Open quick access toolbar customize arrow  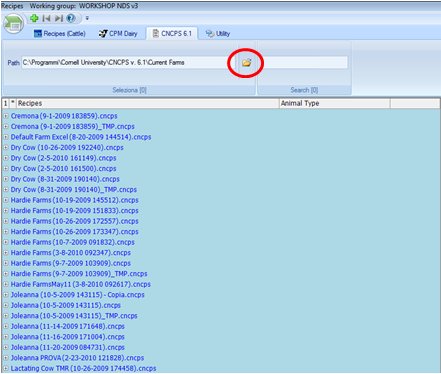point(87,18)
